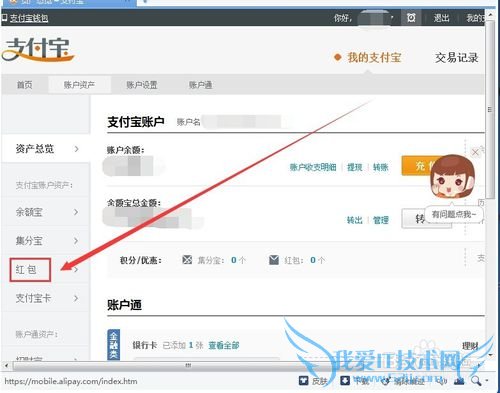Expand 支付宝卡 sidebar chevron
The width and height of the screenshot is (500, 393).
pos(76,298)
